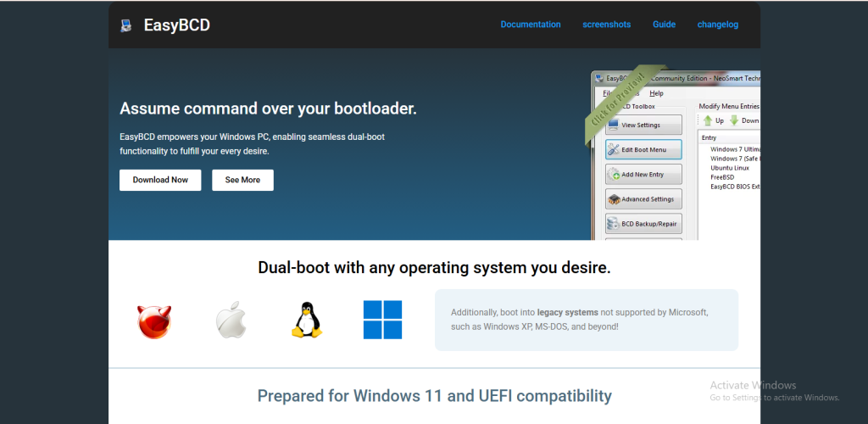This screenshot has height=424, width=868.
Task: Click the Download Now button
Action: click(160, 180)
